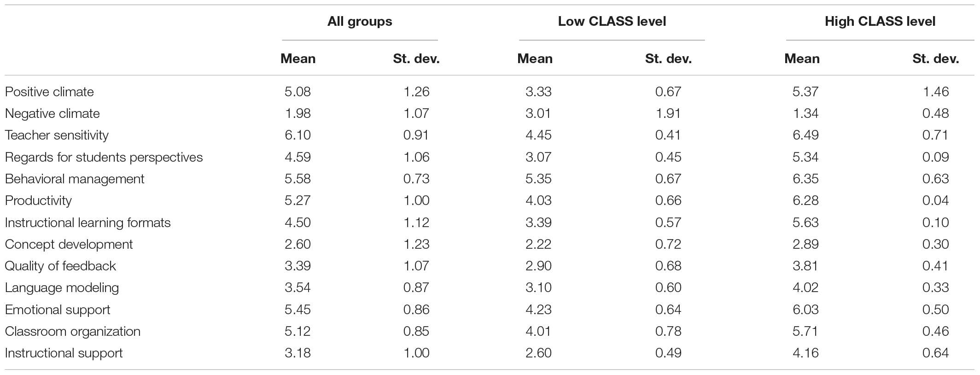The width and height of the screenshot is (980, 375).
Task: Select the 'Instructional support' row label
Action: 64,353
